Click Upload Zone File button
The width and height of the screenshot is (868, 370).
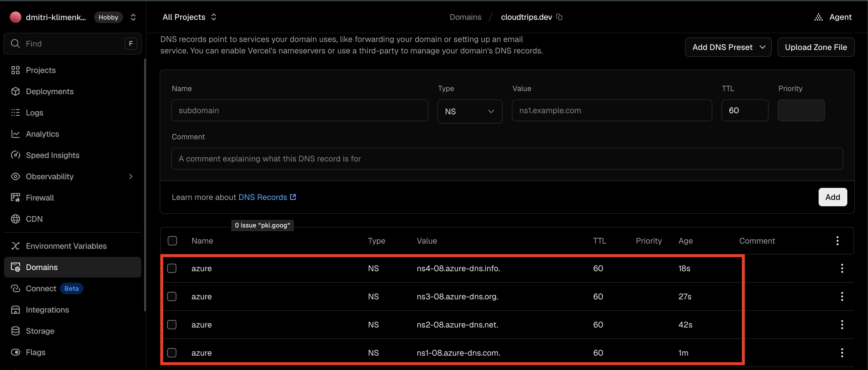(815, 47)
